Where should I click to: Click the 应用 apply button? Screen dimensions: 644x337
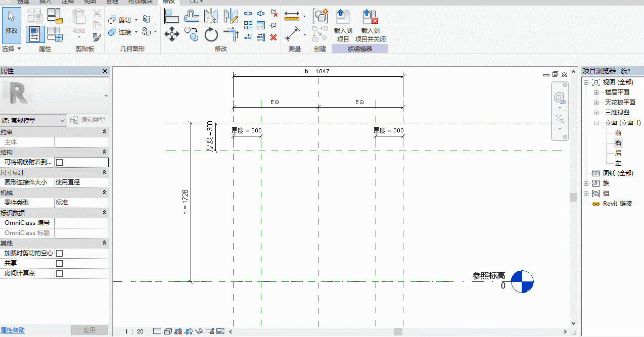click(x=89, y=330)
